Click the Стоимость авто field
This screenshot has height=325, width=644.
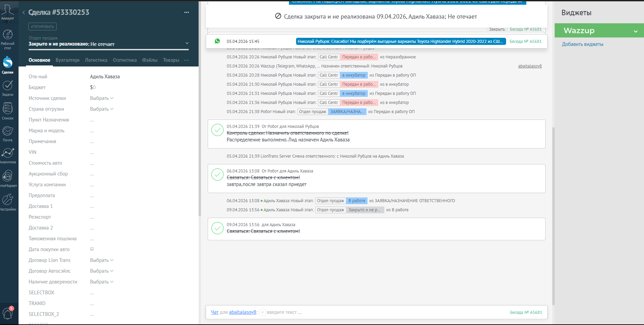pyautogui.click(x=92, y=163)
